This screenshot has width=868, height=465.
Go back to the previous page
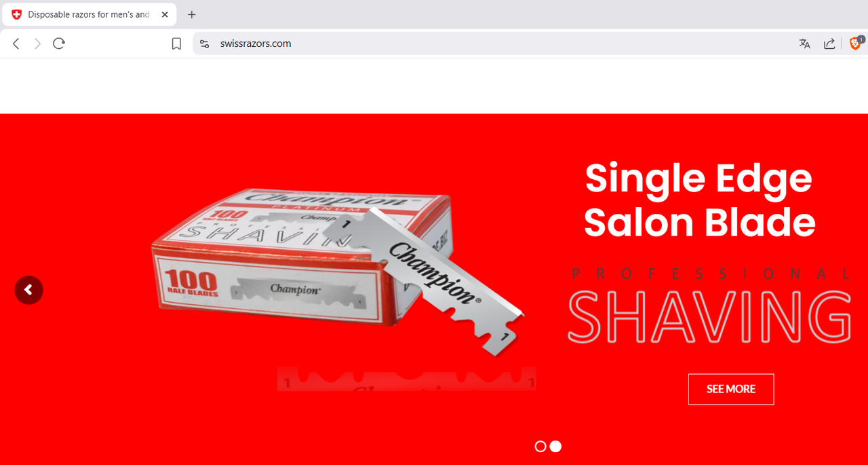click(x=16, y=43)
